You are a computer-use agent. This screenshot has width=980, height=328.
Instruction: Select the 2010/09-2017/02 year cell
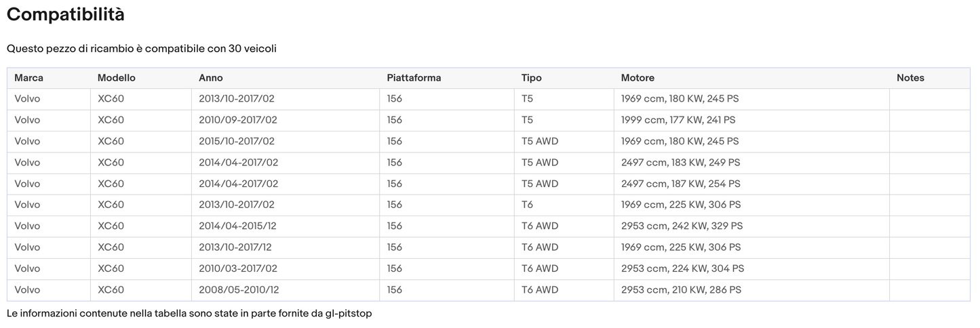[237, 120]
